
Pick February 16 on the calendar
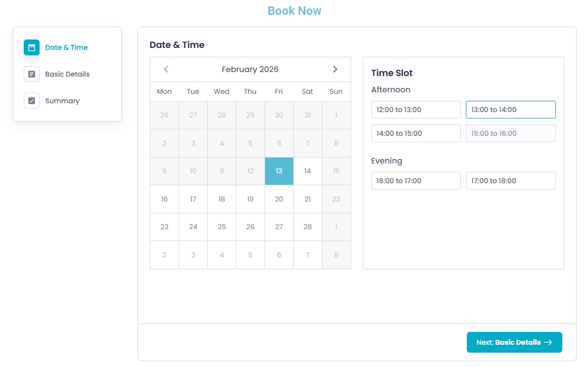coord(164,199)
